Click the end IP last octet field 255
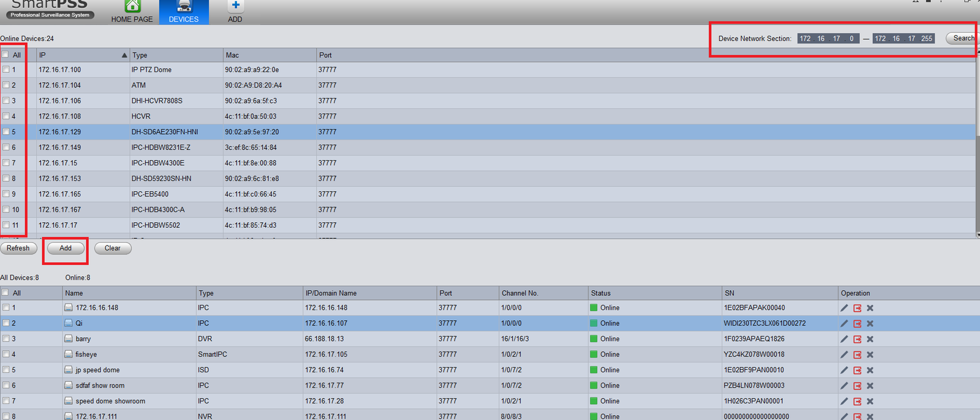This screenshot has width=980, height=420. (x=927, y=39)
